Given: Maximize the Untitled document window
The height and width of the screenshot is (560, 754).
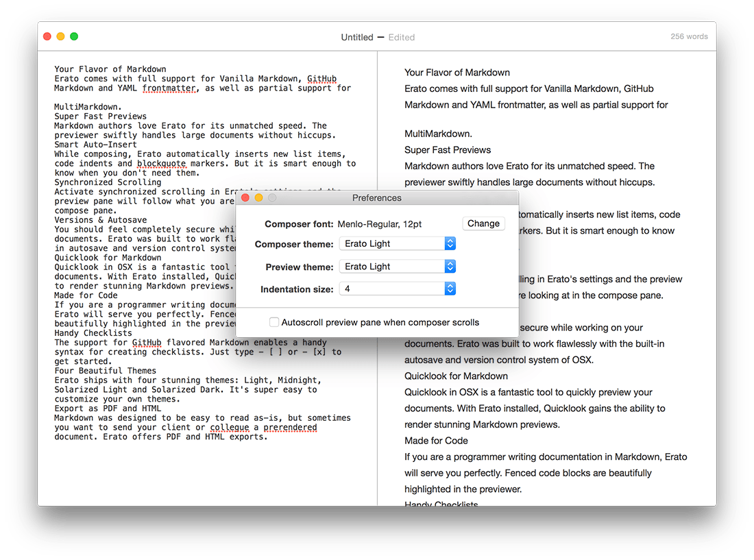Looking at the screenshot, I should click(74, 36).
